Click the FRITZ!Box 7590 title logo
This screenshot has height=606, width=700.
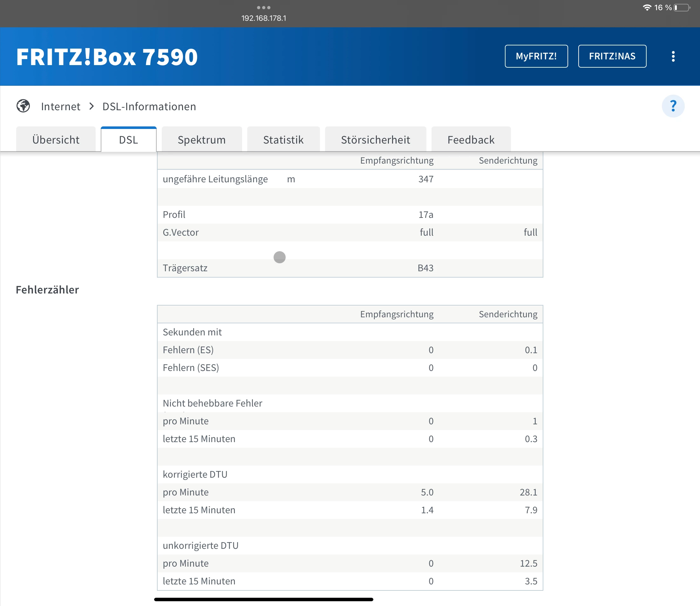tap(107, 57)
